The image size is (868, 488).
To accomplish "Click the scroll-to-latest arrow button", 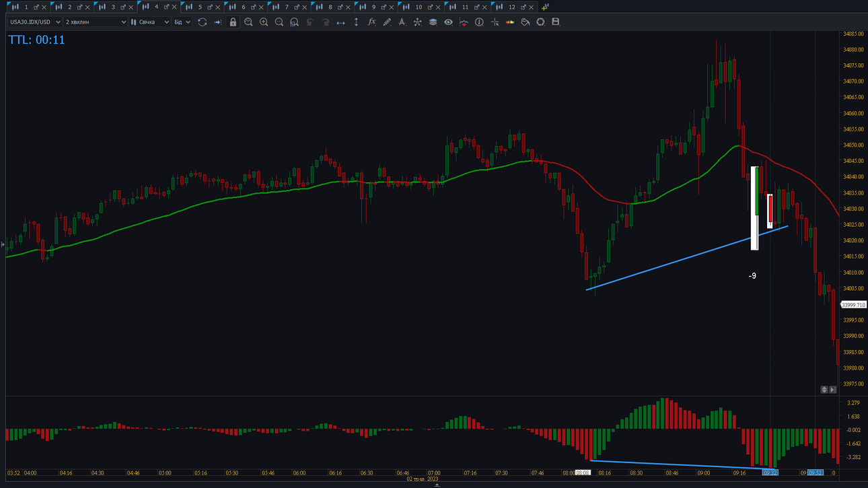I will tap(833, 390).
